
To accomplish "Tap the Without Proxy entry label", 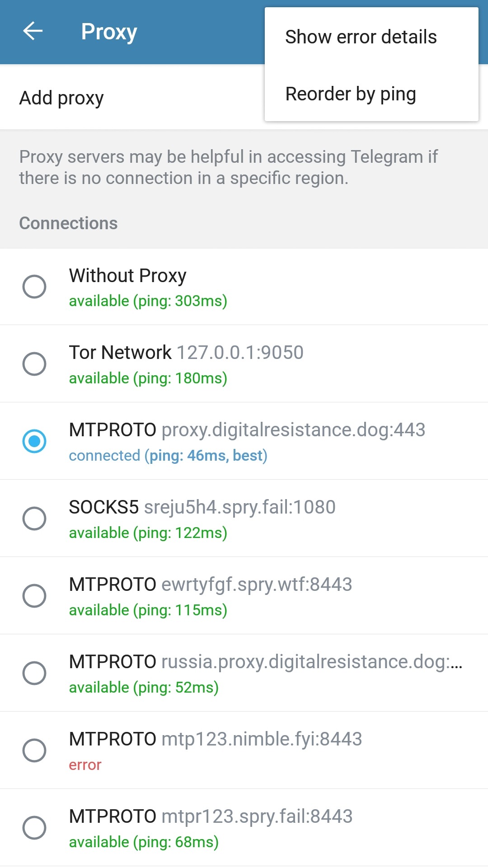I will (x=127, y=276).
